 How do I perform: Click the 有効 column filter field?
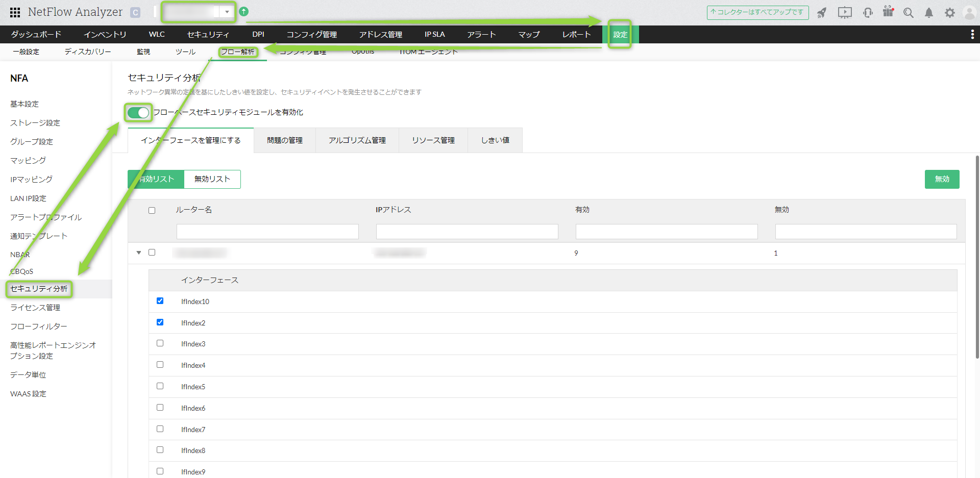pyautogui.click(x=667, y=232)
